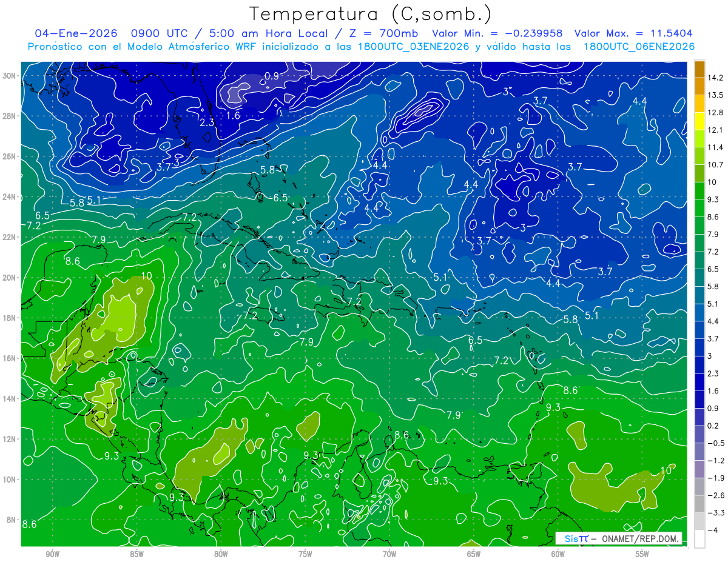
Task: Select valid-until time "1800UTC_06ENE2026"
Action: pyautogui.click(x=638, y=46)
